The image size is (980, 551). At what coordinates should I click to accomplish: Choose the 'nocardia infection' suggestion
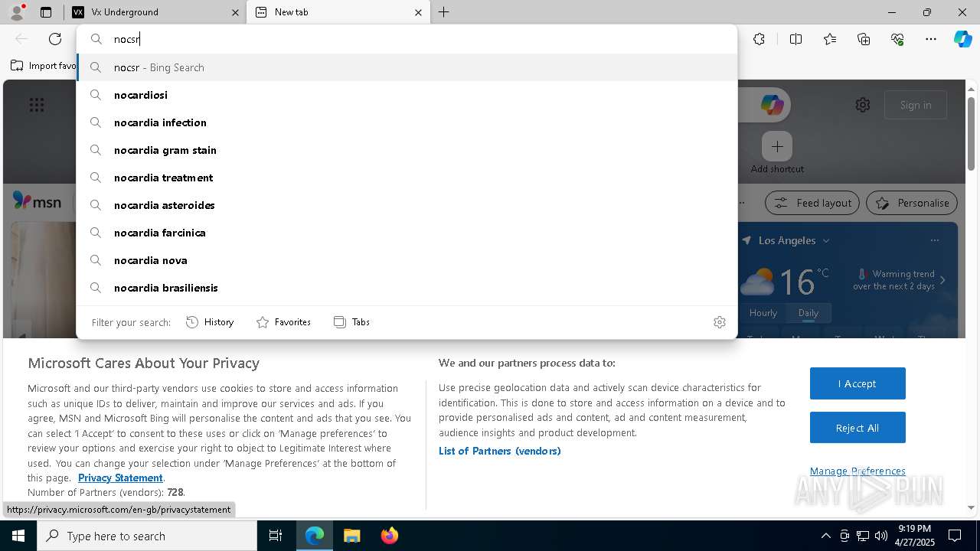407,122
